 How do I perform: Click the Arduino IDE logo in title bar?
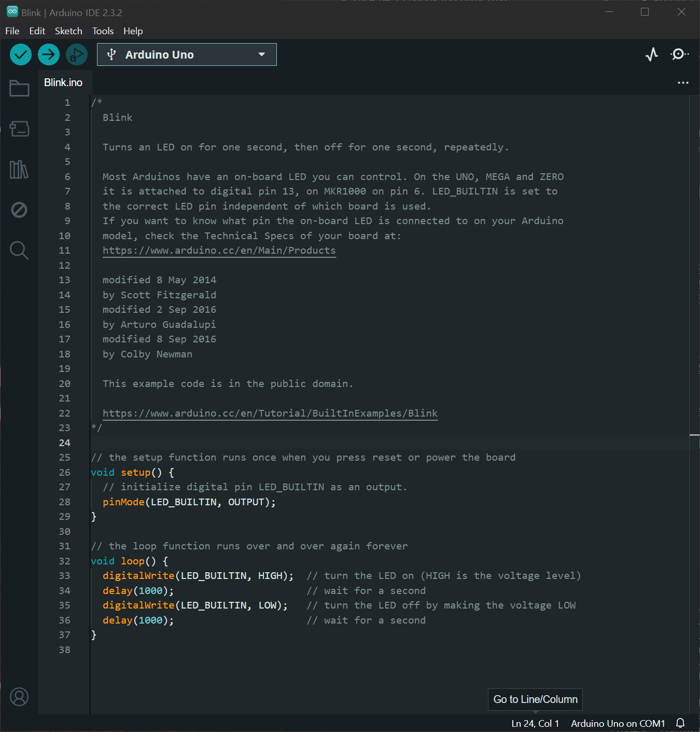tap(12, 12)
